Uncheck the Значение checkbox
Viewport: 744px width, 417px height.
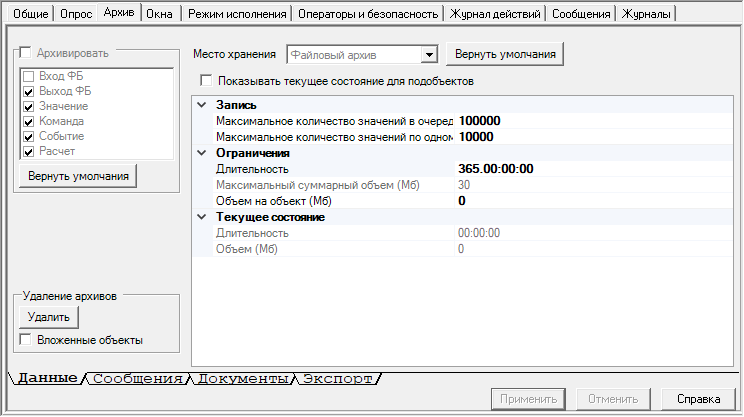pyautogui.click(x=28, y=107)
